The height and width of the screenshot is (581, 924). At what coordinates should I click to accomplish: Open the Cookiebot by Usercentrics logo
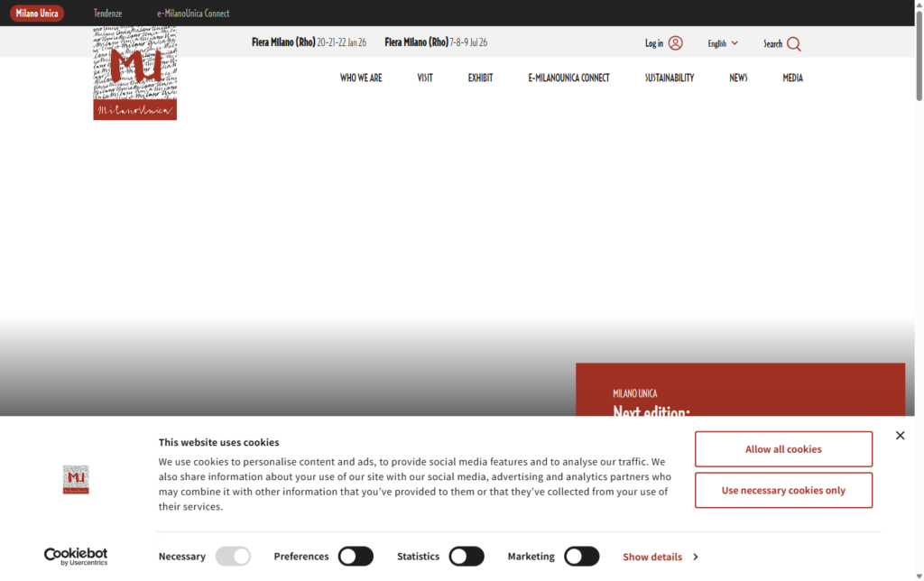click(76, 556)
